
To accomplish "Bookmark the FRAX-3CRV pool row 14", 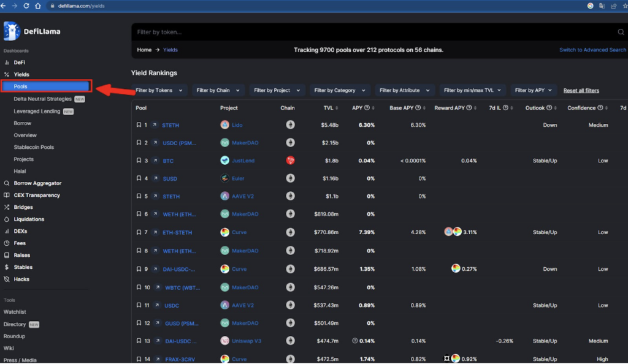I will (139, 359).
